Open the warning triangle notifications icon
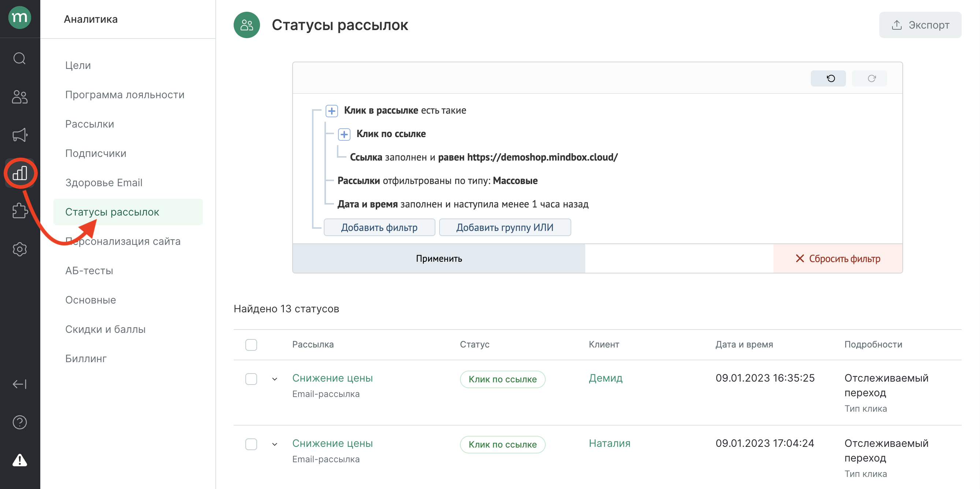 20,460
